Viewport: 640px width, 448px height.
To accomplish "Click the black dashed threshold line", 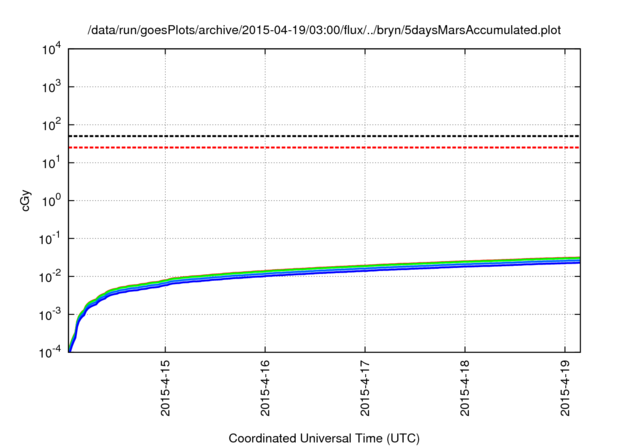I will [324, 136].
